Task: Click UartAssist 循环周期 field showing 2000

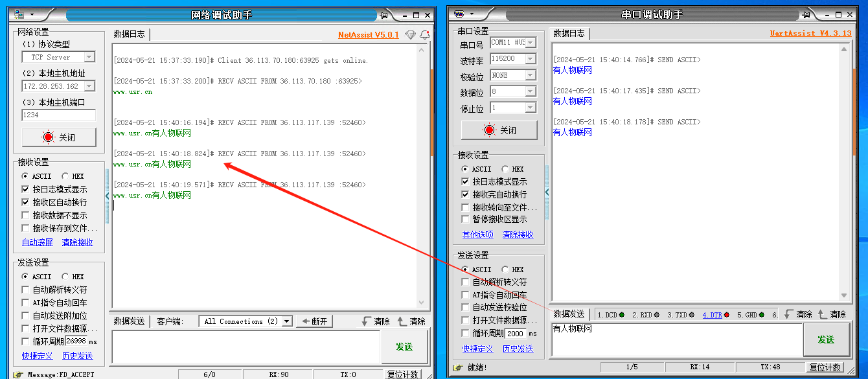Action: tap(516, 333)
